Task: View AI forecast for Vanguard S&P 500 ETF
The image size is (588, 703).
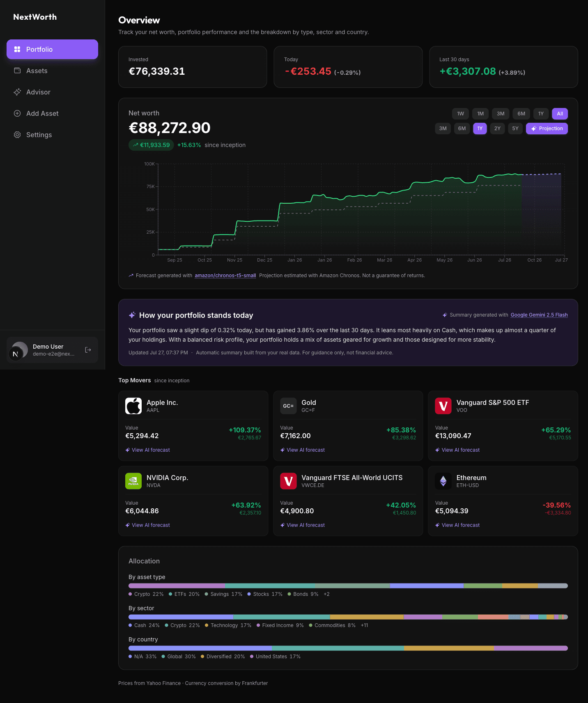Action: tap(457, 450)
